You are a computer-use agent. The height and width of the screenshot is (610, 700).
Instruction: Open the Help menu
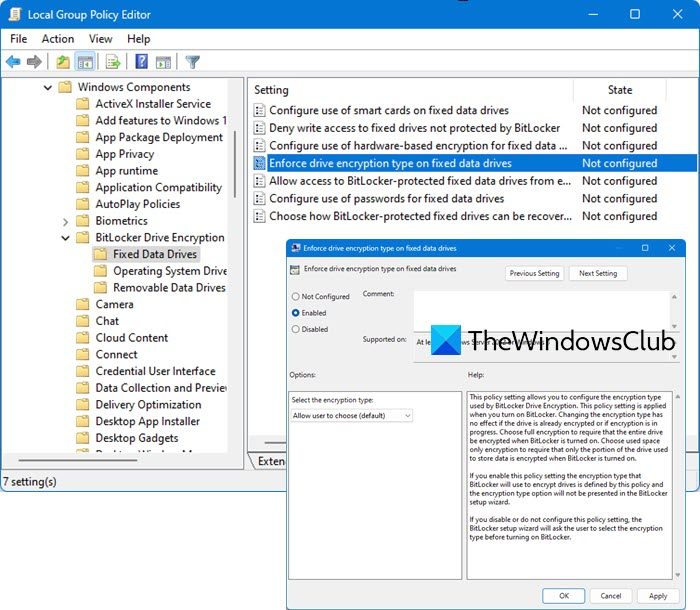point(138,39)
